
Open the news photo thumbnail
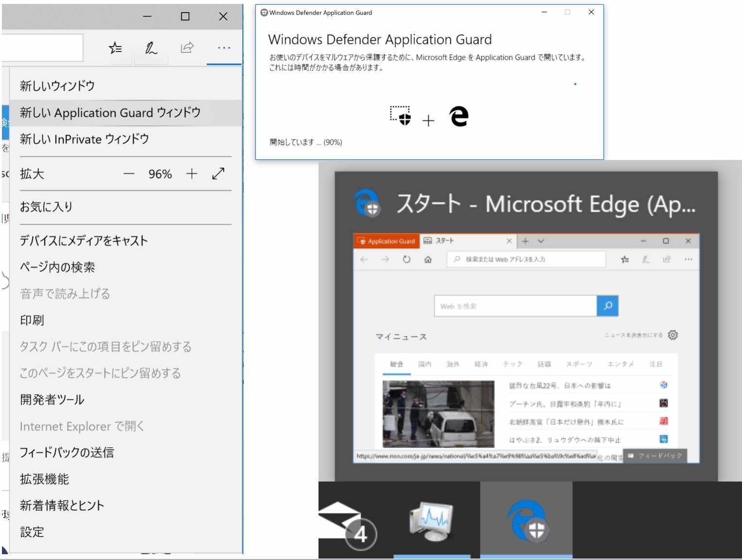[439, 414]
